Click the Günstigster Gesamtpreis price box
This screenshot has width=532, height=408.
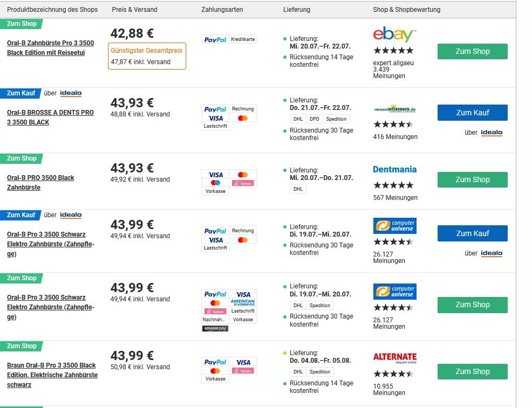click(147, 56)
